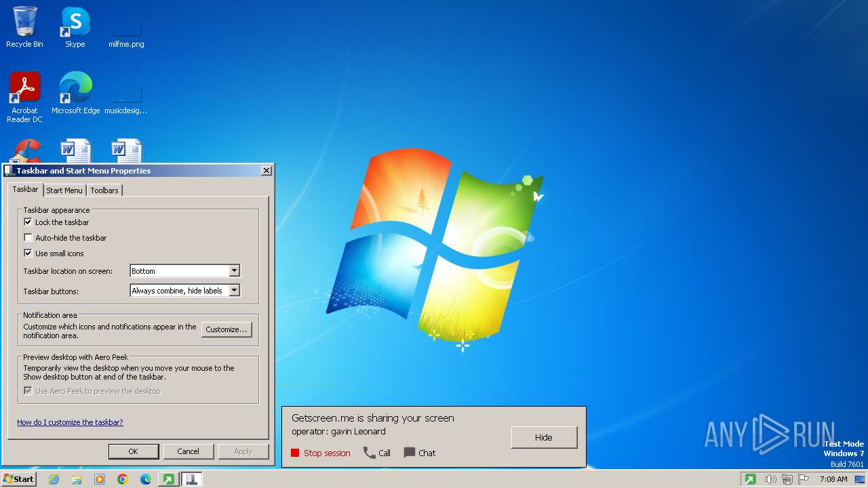The height and width of the screenshot is (488, 868).
Task: Open the Taskbar location on screen dropdown
Action: 184,271
